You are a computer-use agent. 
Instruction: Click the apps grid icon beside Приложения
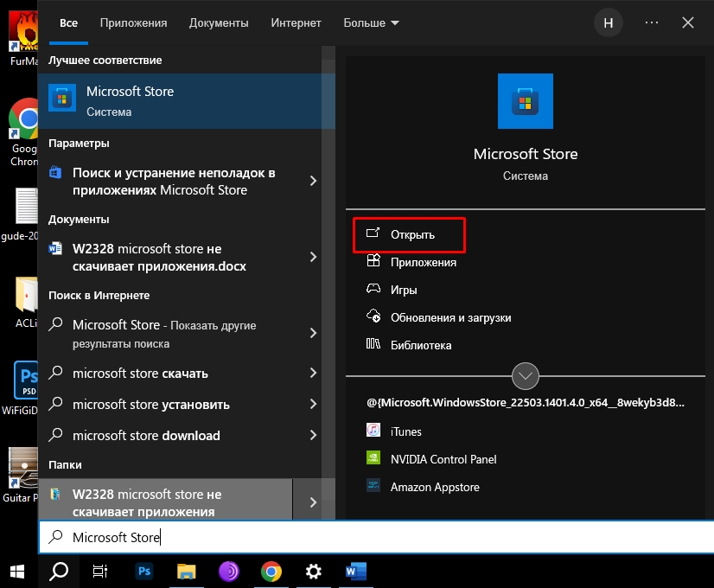pyautogui.click(x=373, y=260)
